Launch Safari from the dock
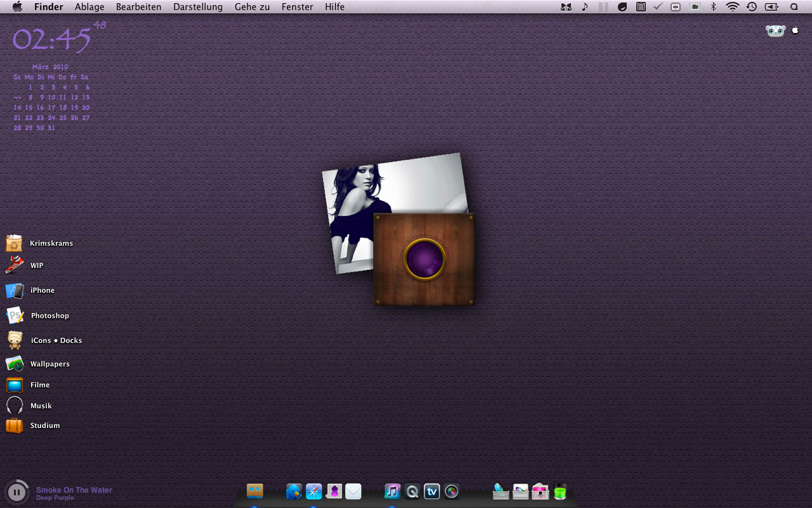The image size is (812, 508). coord(314,491)
